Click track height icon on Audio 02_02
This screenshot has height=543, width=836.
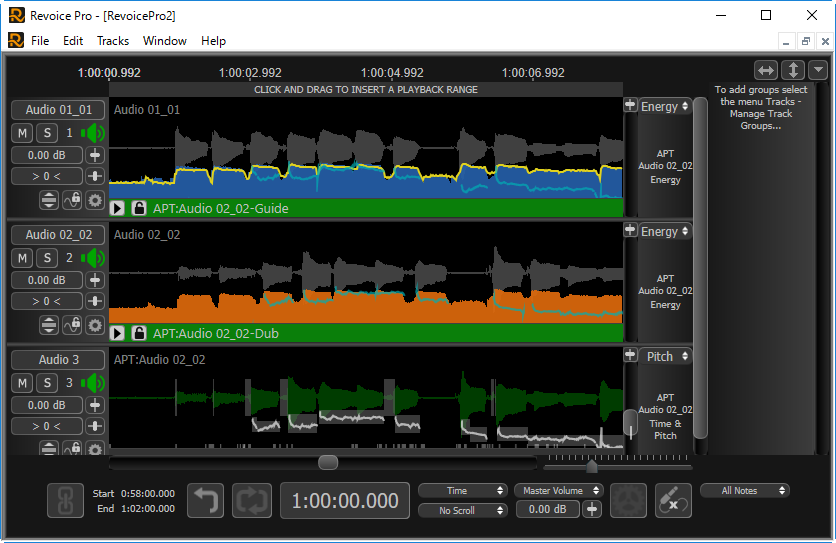click(x=49, y=325)
